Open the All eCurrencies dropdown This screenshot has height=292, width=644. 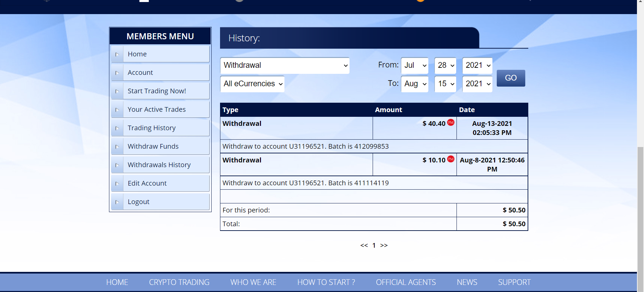pos(252,84)
